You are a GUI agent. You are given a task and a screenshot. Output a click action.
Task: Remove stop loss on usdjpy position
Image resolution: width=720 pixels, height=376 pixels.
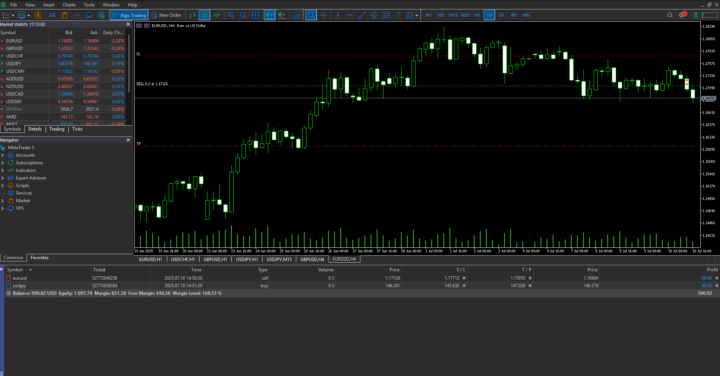coord(464,286)
